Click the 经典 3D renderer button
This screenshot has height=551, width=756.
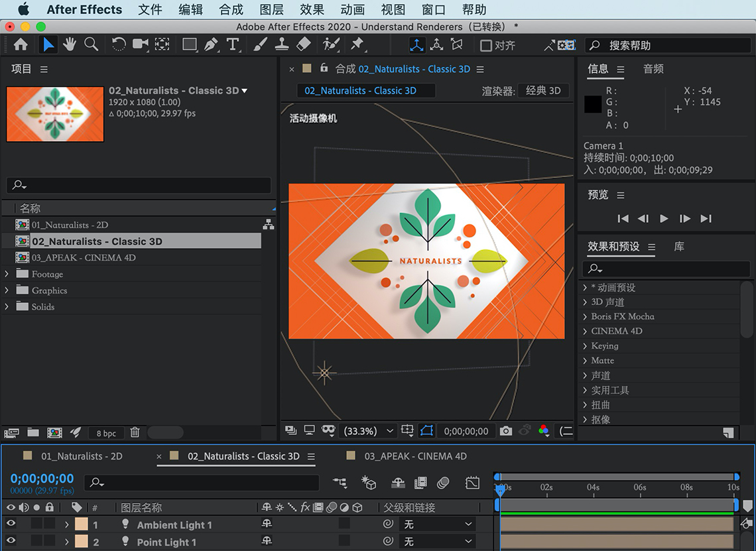pos(543,91)
